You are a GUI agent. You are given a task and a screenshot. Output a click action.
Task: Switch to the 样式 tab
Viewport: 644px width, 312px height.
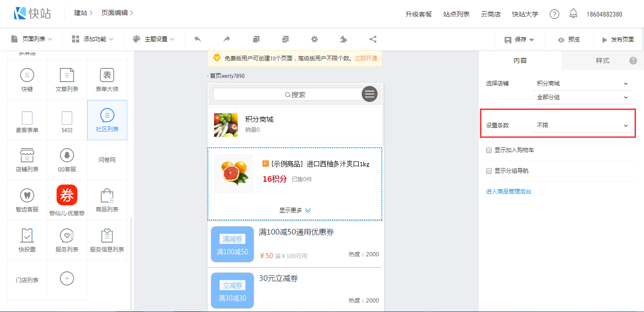click(602, 60)
